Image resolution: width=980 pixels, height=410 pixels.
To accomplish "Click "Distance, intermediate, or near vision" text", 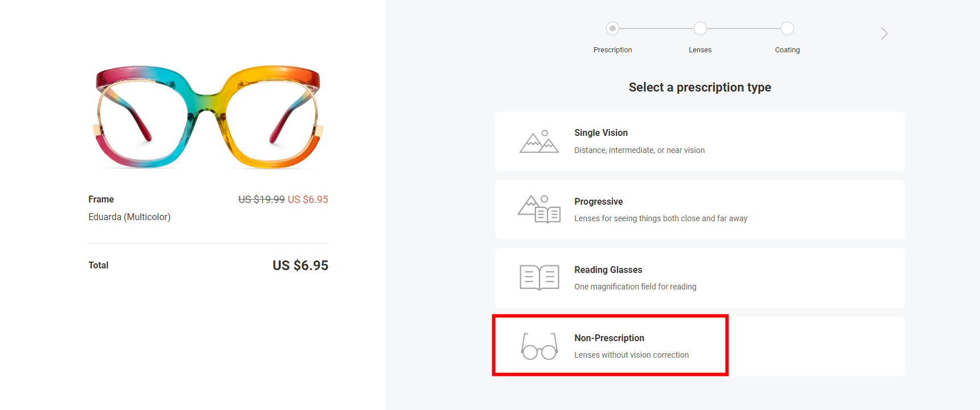I will [639, 150].
